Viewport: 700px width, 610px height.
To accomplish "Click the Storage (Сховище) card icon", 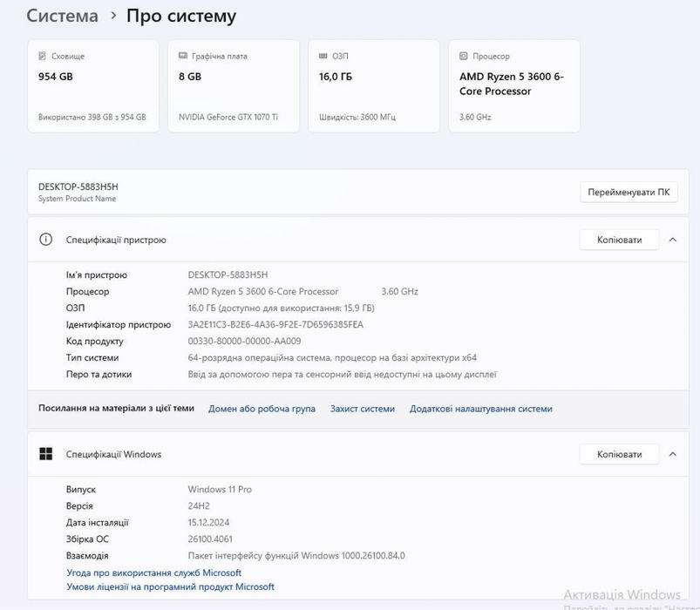I will click(x=42, y=57).
